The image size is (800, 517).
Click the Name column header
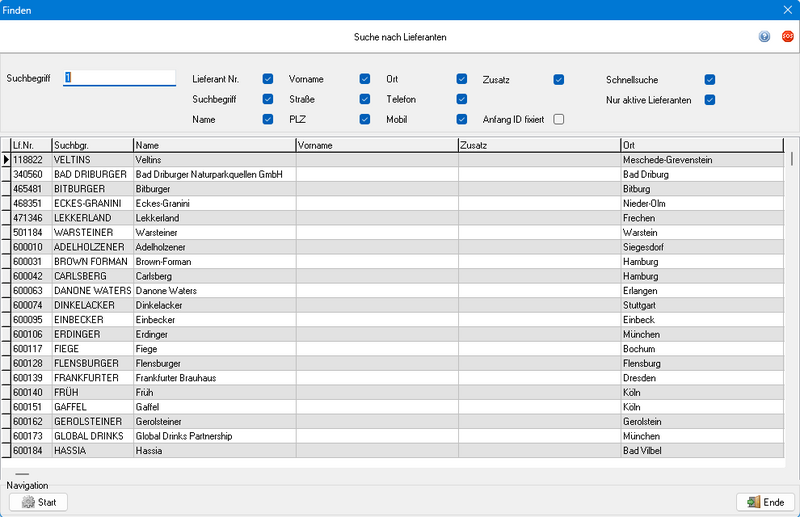[214, 145]
